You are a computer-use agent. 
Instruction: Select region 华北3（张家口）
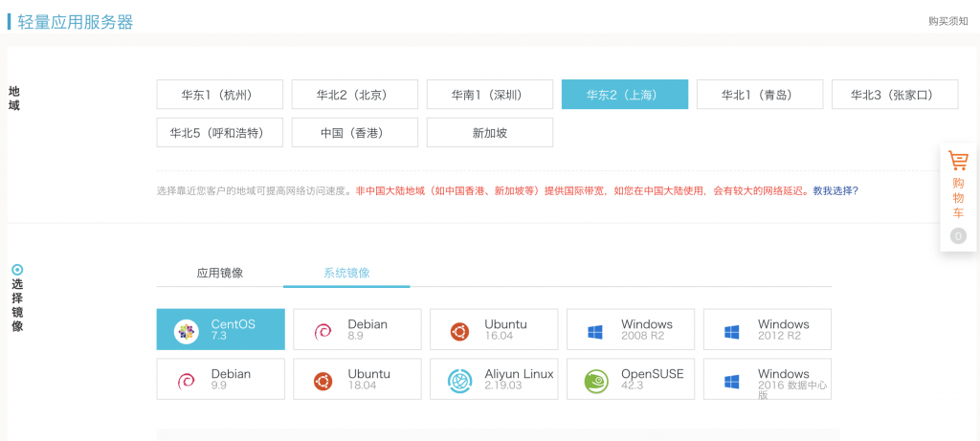click(895, 95)
